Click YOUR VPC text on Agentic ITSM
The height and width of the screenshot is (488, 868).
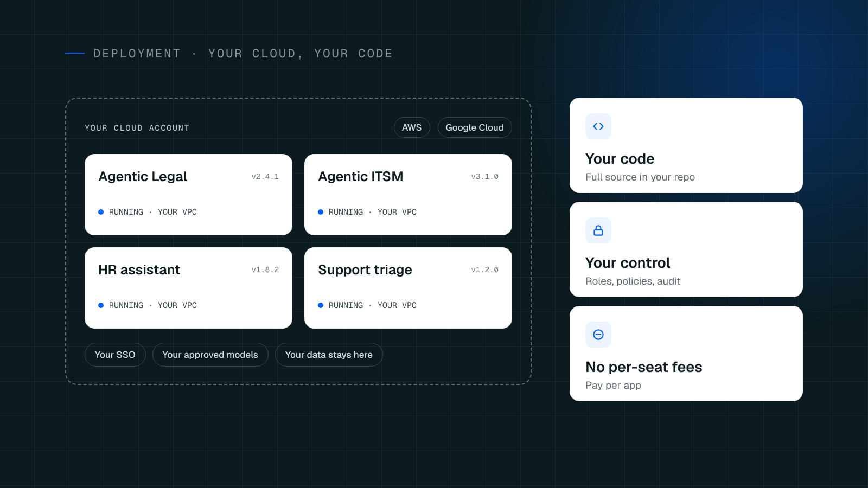pos(397,212)
